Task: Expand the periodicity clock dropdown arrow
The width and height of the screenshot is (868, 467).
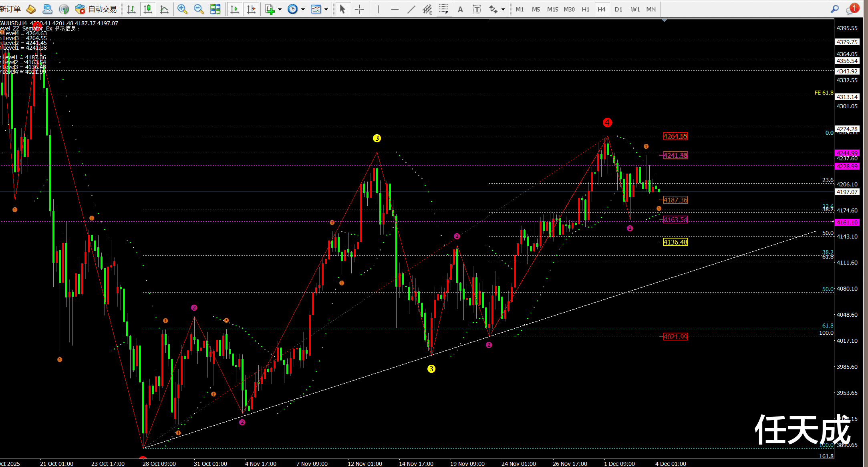Action: (x=303, y=9)
